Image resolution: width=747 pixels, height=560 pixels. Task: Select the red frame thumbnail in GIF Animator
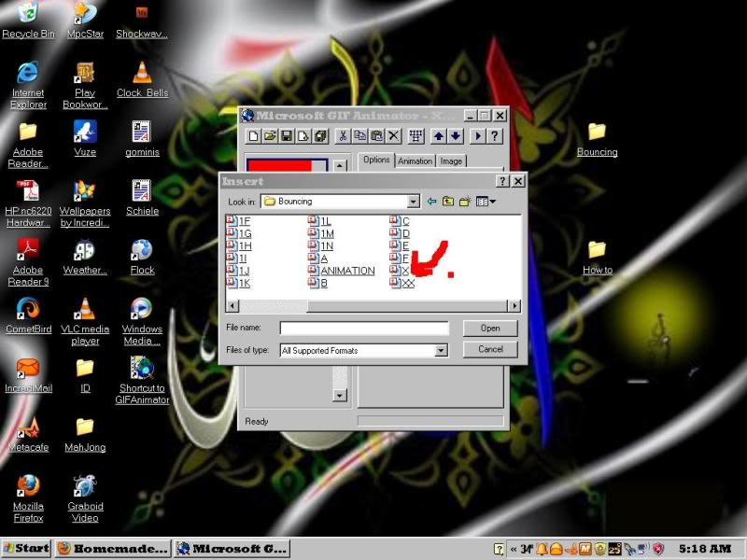click(287, 165)
